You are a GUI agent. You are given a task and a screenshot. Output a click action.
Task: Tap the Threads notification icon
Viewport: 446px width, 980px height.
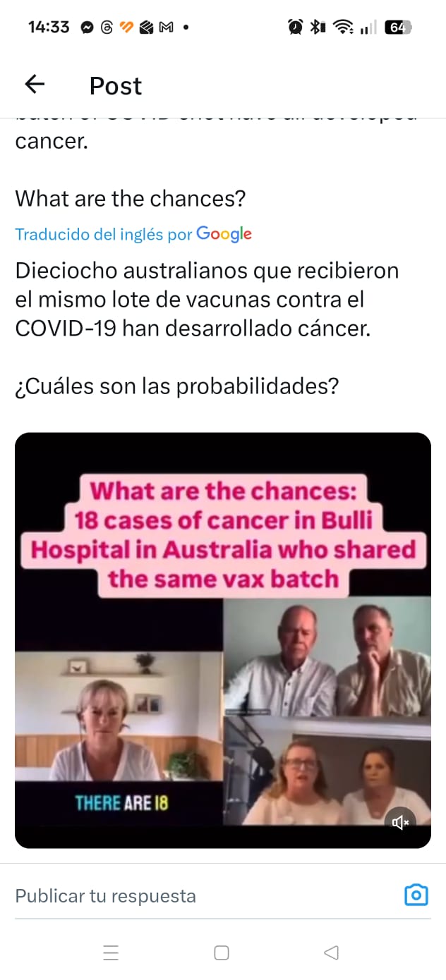107,27
